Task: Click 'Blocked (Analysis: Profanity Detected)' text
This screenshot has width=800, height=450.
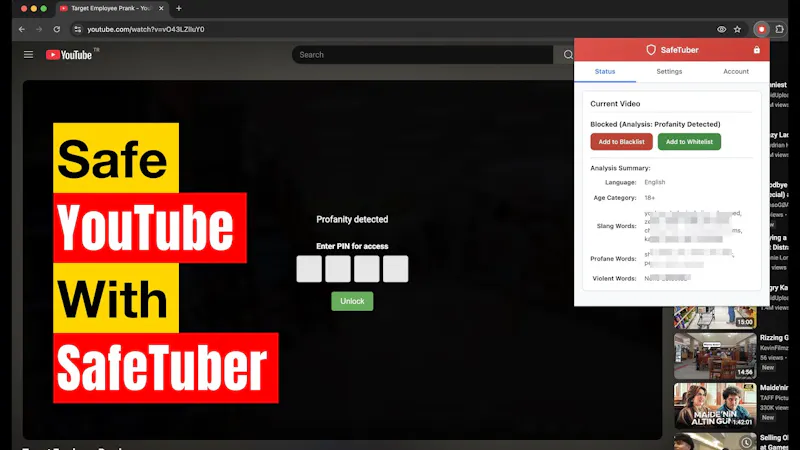Action: coord(655,124)
